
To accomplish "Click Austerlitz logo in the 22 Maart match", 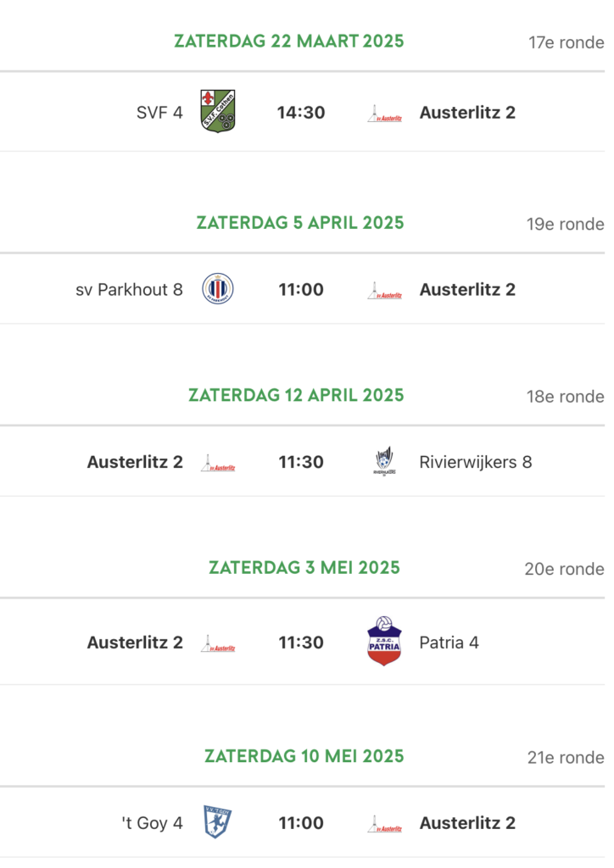I will pos(384,114).
